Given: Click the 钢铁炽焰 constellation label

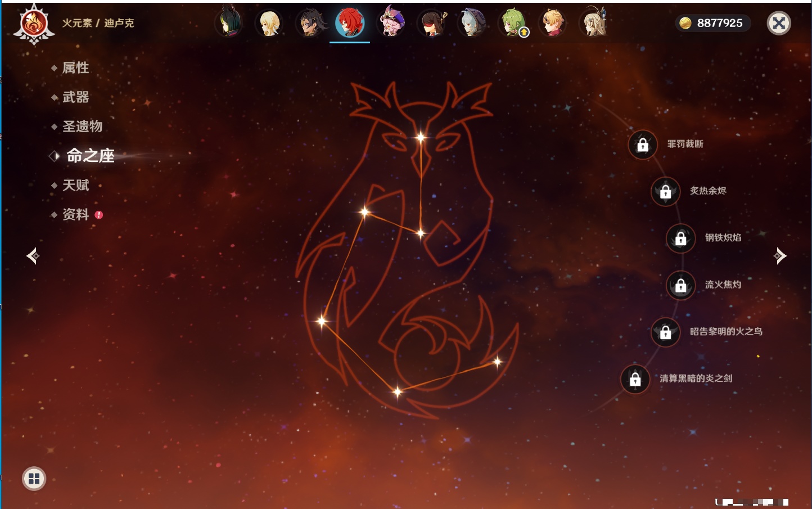Looking at the screenshot, I should 723,237.
